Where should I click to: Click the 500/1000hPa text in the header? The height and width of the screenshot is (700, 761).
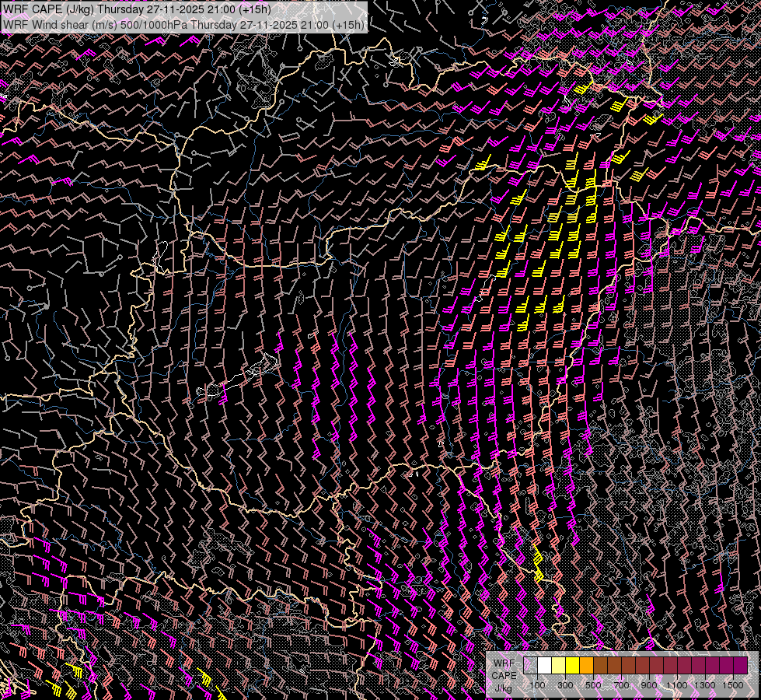(155, 24)
